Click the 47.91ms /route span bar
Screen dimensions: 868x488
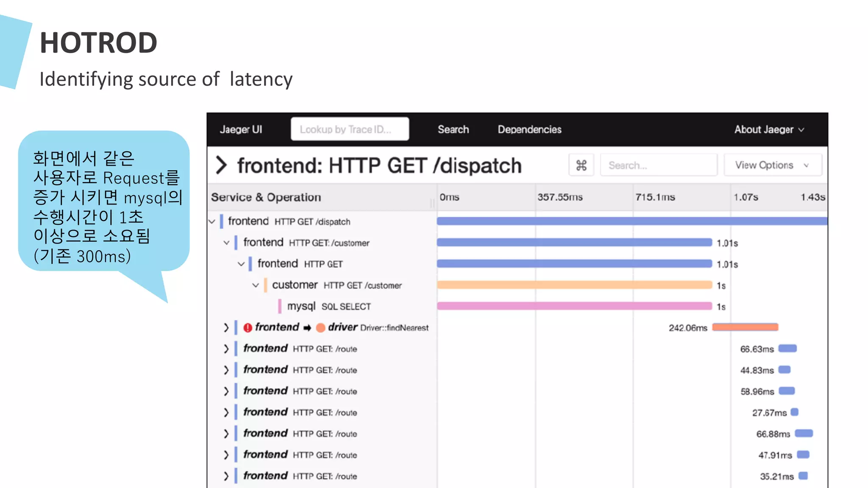803,455
